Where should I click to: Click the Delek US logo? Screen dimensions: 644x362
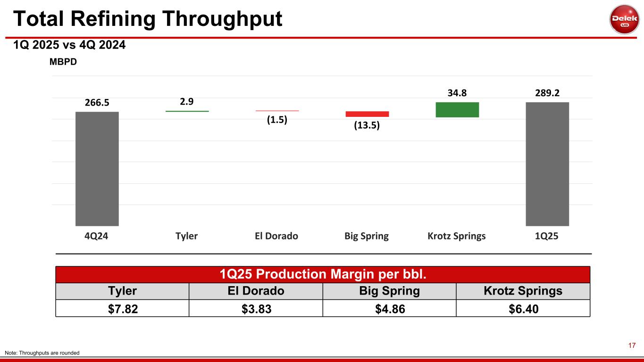pos(624,19)
